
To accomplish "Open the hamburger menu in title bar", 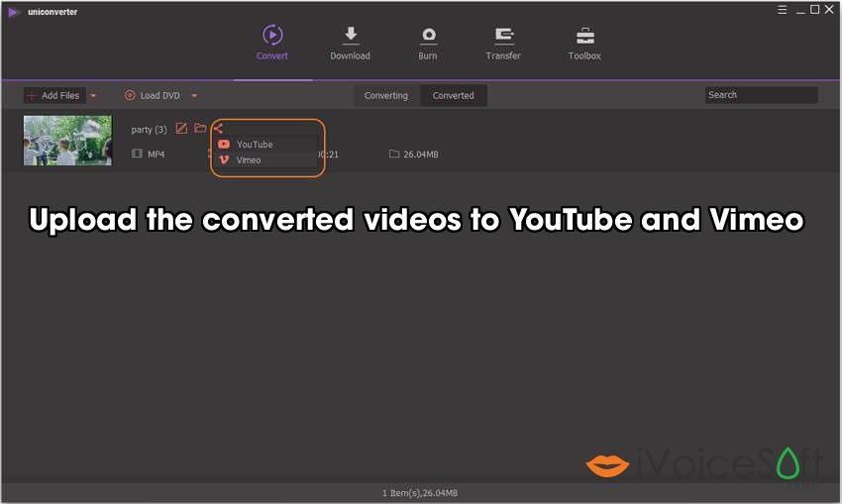I will (x=783, y=10).
